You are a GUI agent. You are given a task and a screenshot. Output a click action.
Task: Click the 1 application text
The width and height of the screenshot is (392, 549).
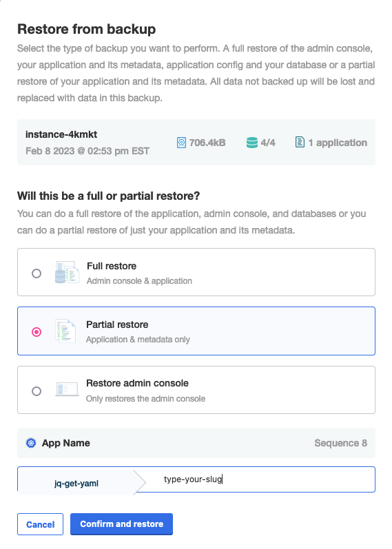338,143
